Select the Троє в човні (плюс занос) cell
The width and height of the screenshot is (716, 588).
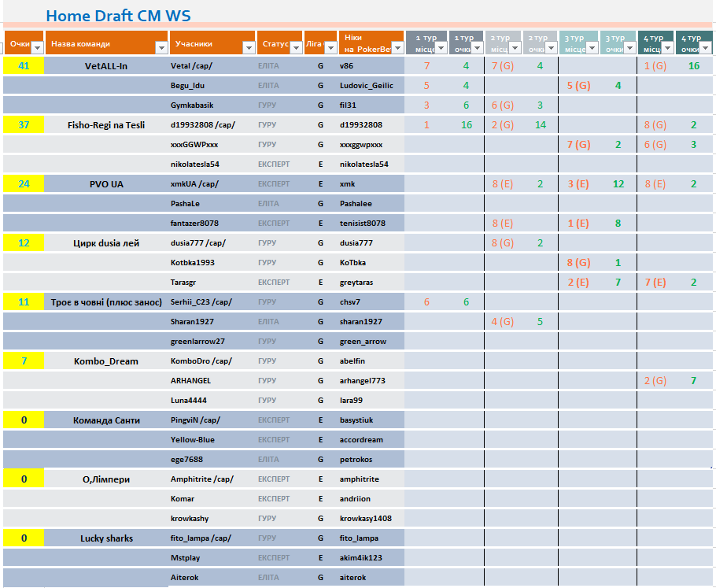[x=106, y=301]
